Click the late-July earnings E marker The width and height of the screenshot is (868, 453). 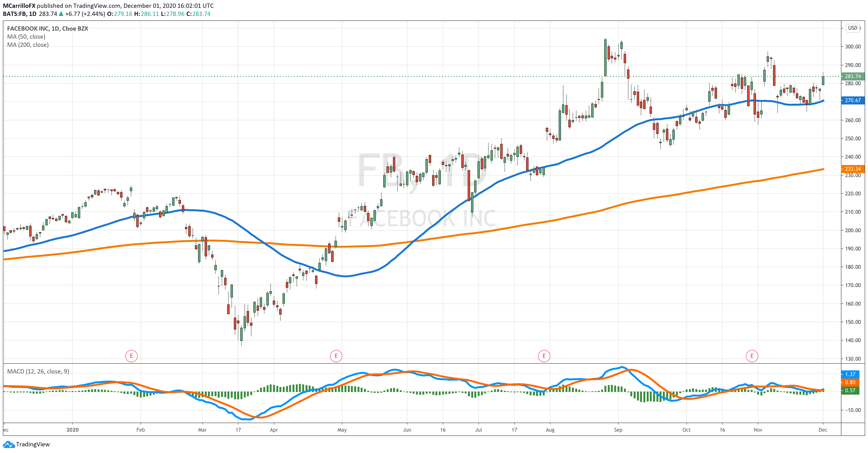coord(544,356)
